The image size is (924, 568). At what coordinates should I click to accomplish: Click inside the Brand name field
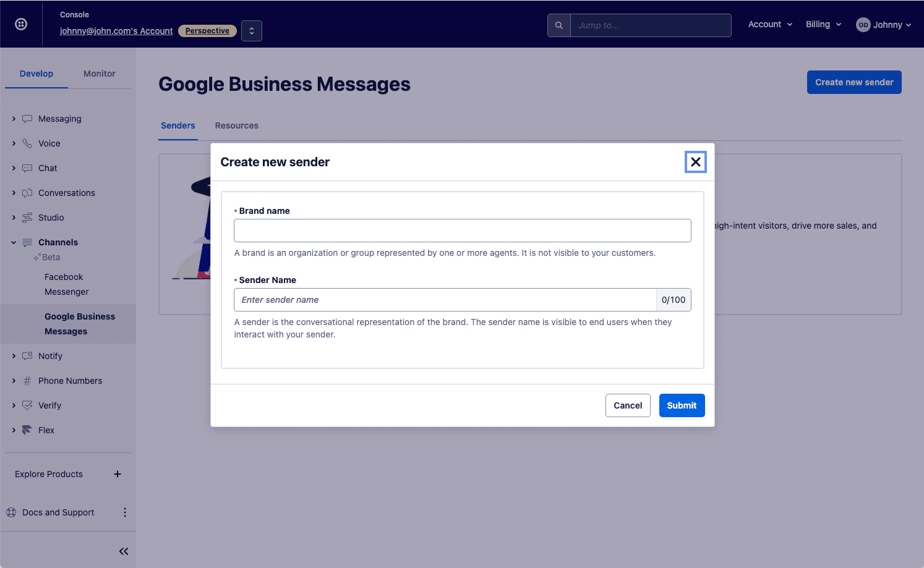462,230
